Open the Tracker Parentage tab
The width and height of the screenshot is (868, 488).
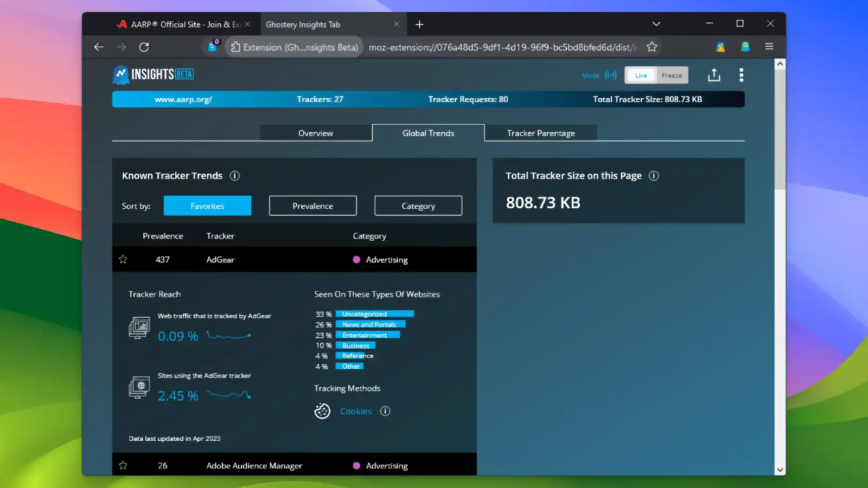(540, 133)
